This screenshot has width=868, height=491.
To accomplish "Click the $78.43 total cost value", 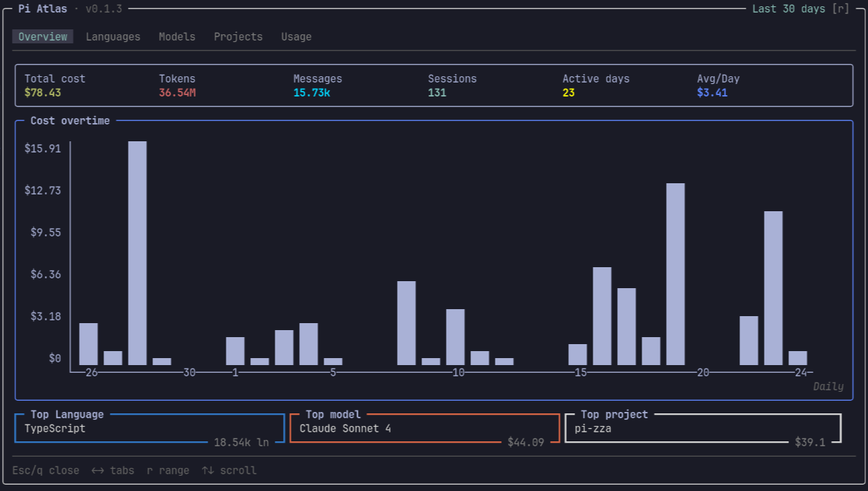I will (x=43, y=92).
